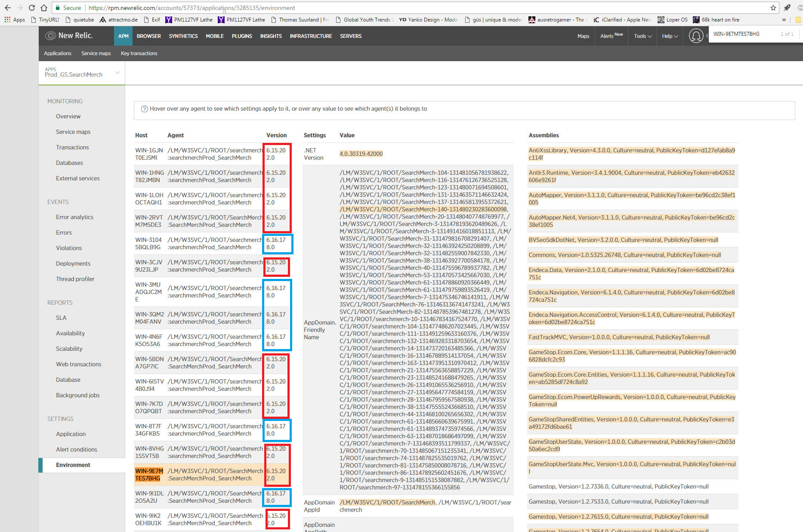
Task: Click the rocket extension icon
Action: tap(787, 8)
